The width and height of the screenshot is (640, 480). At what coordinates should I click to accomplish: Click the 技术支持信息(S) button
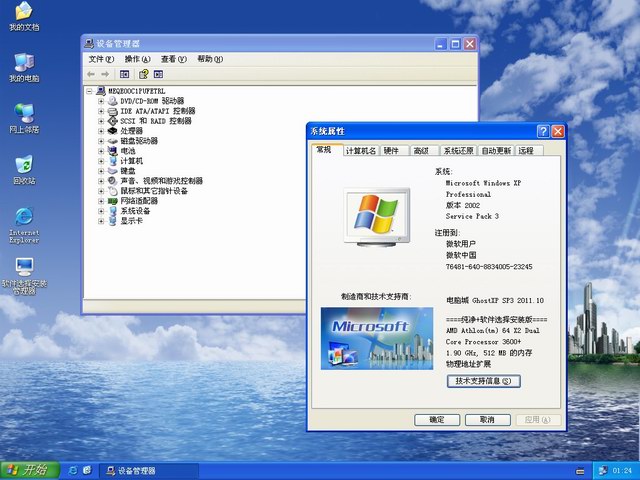click(x=484, y=381)
